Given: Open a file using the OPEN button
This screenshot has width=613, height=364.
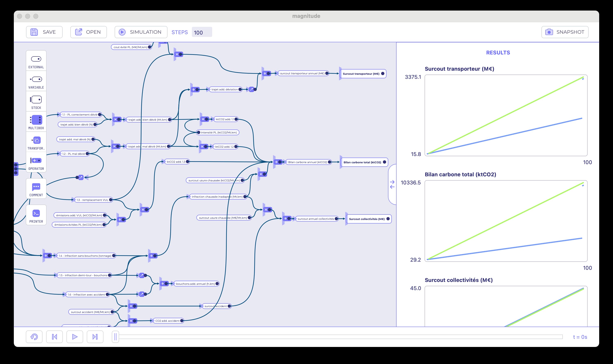Looking at the screenshot, I should point(88,32).
